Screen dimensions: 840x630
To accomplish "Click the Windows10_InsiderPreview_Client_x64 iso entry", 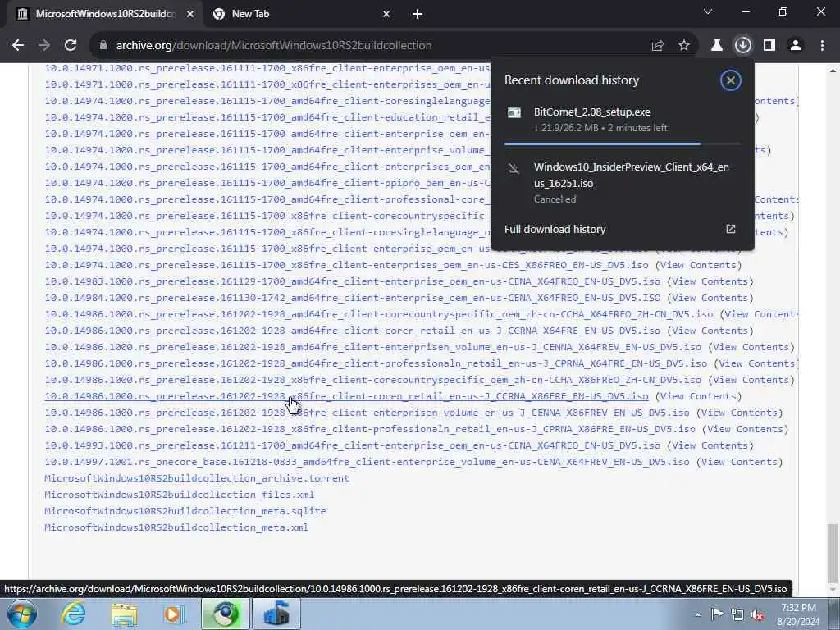I will pyautogui.click(x=622, y=183).
